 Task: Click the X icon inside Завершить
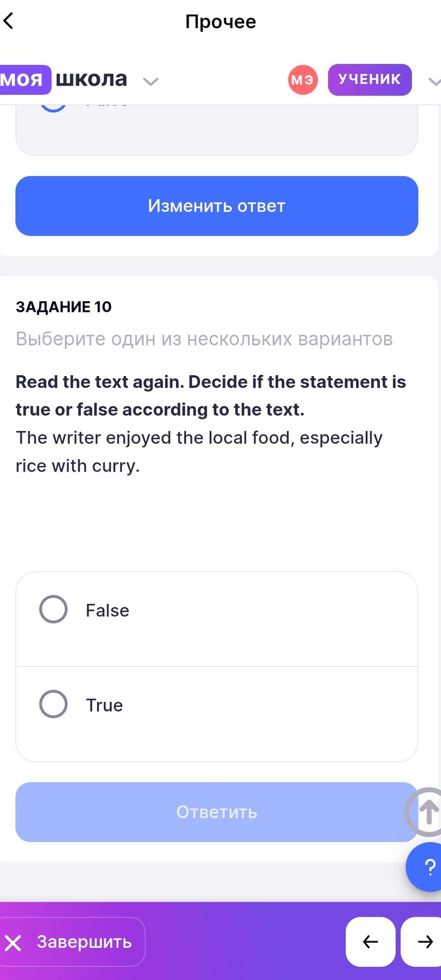pos(13,943)
